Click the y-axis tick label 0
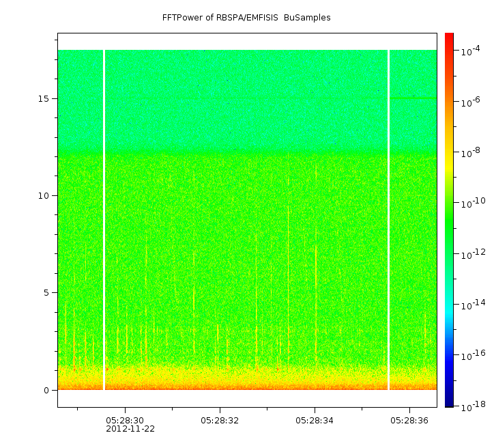494x448 pixels. (x=46, y=391)
